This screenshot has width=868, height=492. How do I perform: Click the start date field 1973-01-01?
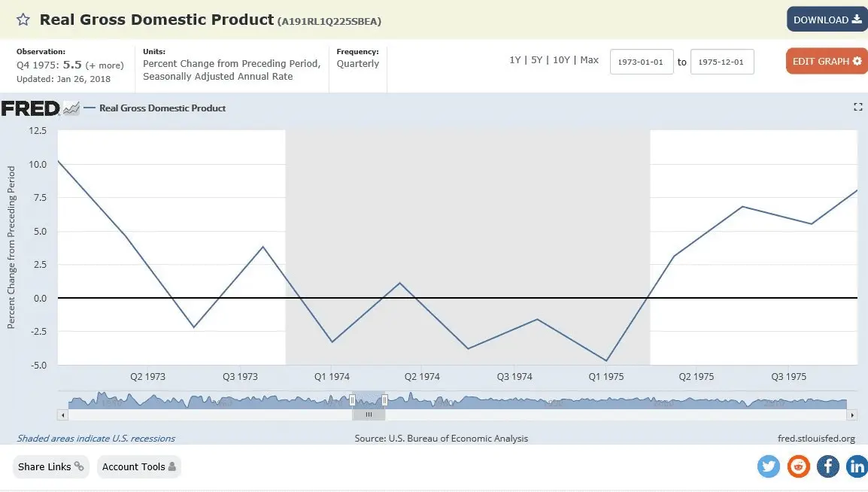(641, 62)
